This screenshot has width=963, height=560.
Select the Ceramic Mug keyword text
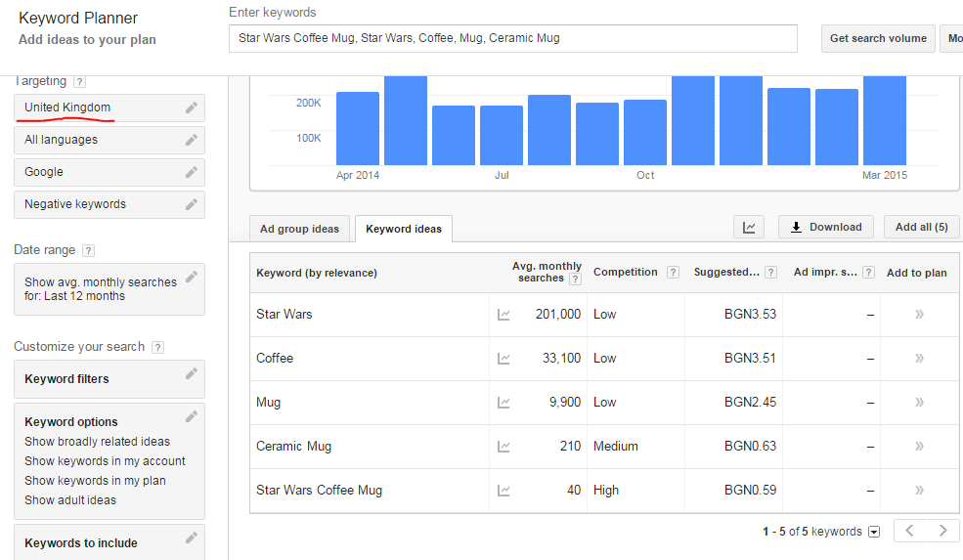click(293, 447)
